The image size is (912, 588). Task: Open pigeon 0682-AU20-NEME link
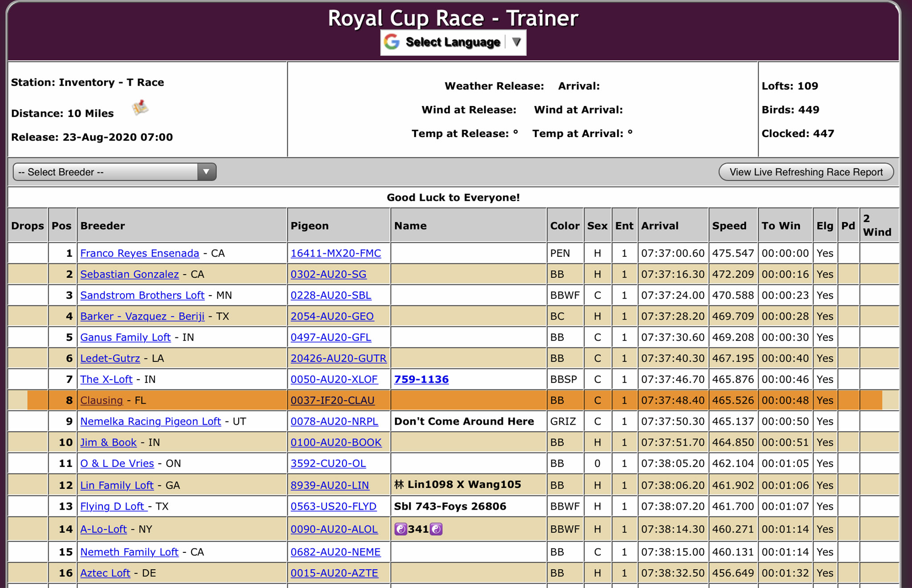335,552
